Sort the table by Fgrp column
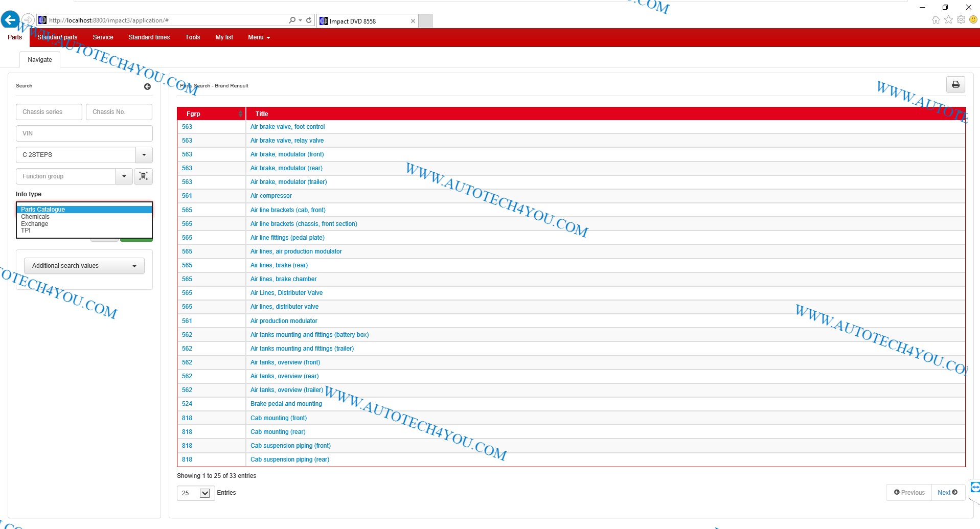Viewport: 980px width, 529px height. click(240, 114)
